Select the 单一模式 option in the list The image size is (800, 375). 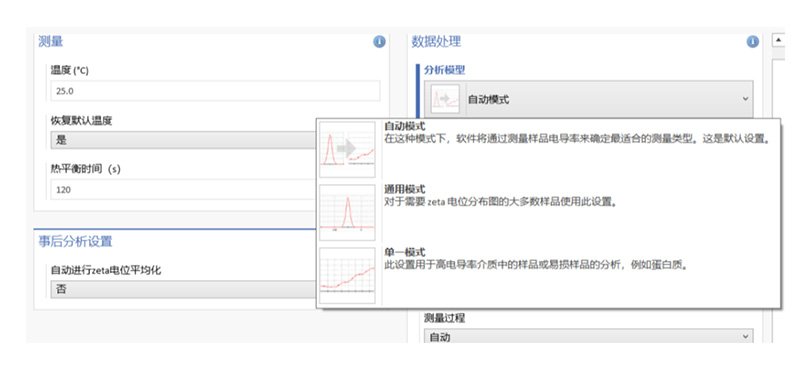pyautogui.click(x=548, y=276)
